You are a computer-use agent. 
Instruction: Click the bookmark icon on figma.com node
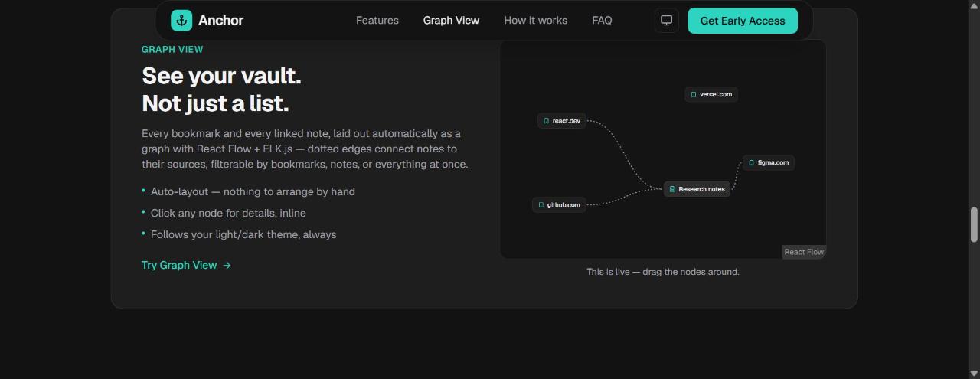tap(752, 163)
